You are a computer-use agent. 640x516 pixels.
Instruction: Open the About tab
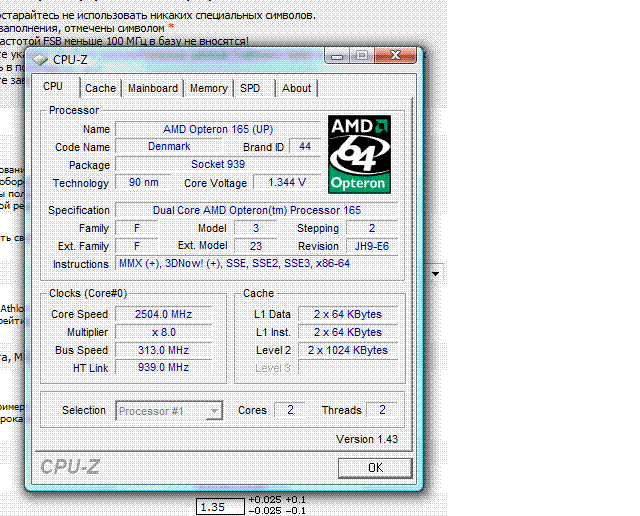(x=296, y=88)
